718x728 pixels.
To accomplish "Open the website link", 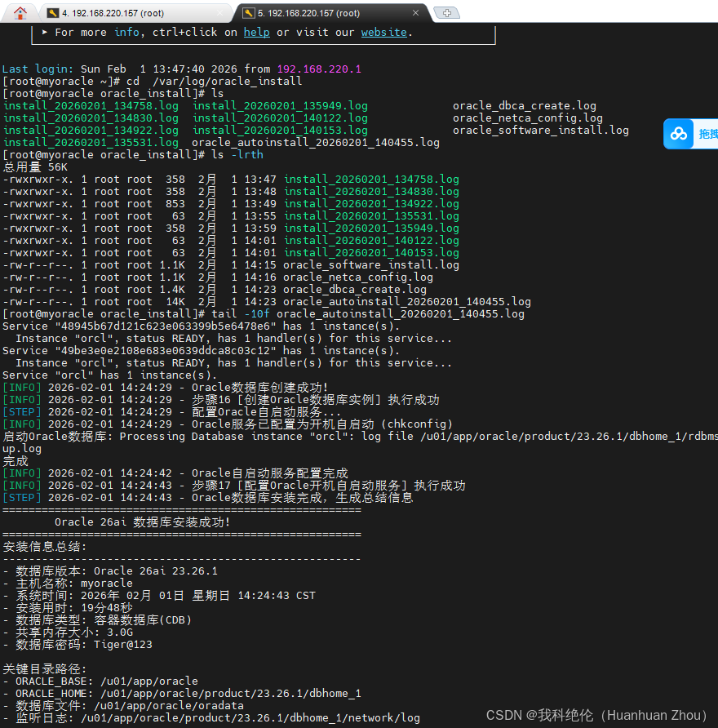I will (383, 32).
